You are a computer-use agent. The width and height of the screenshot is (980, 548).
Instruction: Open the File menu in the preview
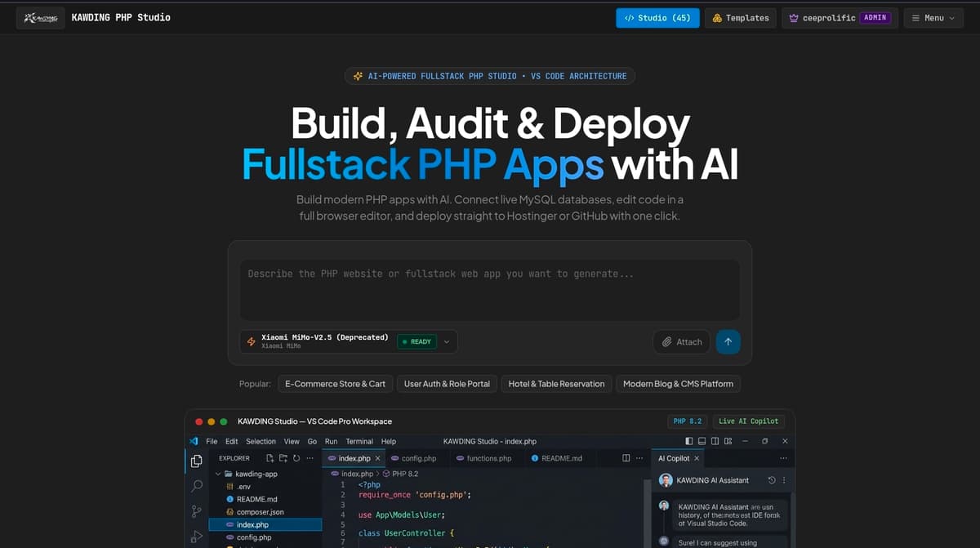coord(212,441)
